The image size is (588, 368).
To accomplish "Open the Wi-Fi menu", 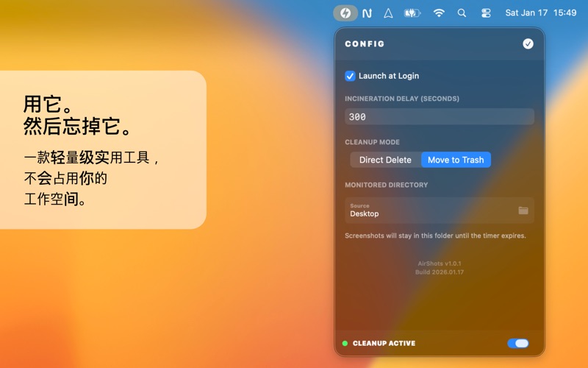I will coord(439,13).
